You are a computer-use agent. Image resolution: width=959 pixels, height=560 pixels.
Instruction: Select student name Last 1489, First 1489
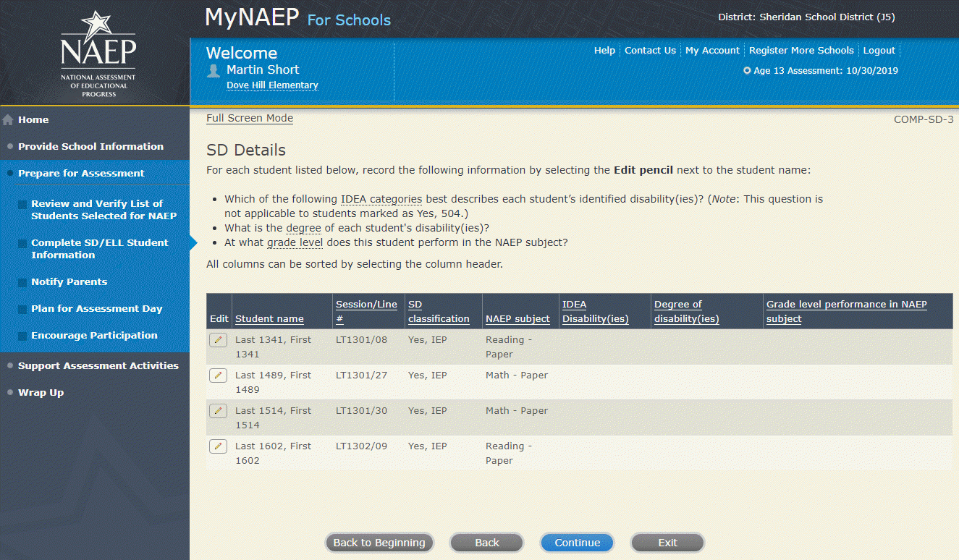[x=273, y=383]
